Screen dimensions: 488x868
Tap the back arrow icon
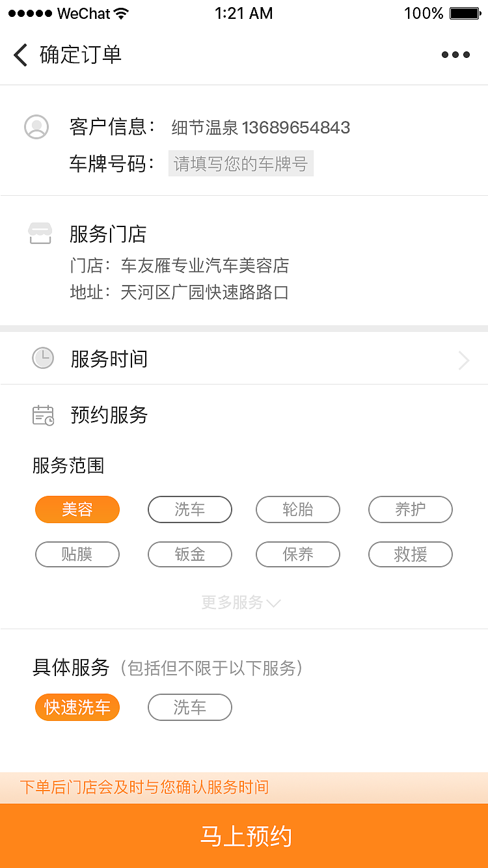[x=21, y=55]
